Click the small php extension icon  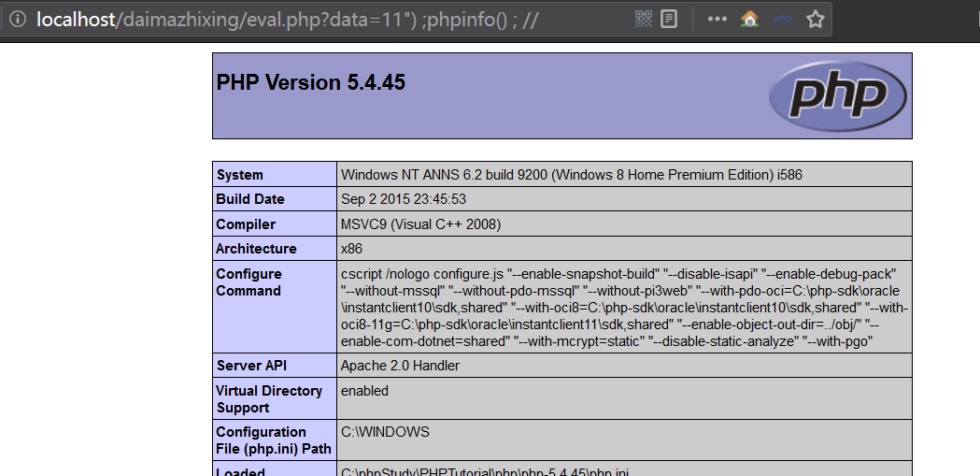pos(783,19)
